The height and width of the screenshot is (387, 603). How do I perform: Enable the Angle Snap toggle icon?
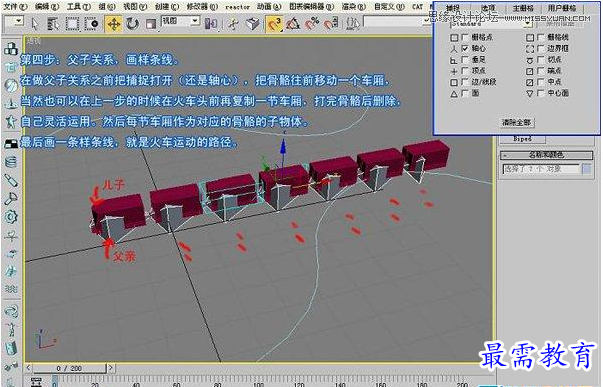[293, 24]
